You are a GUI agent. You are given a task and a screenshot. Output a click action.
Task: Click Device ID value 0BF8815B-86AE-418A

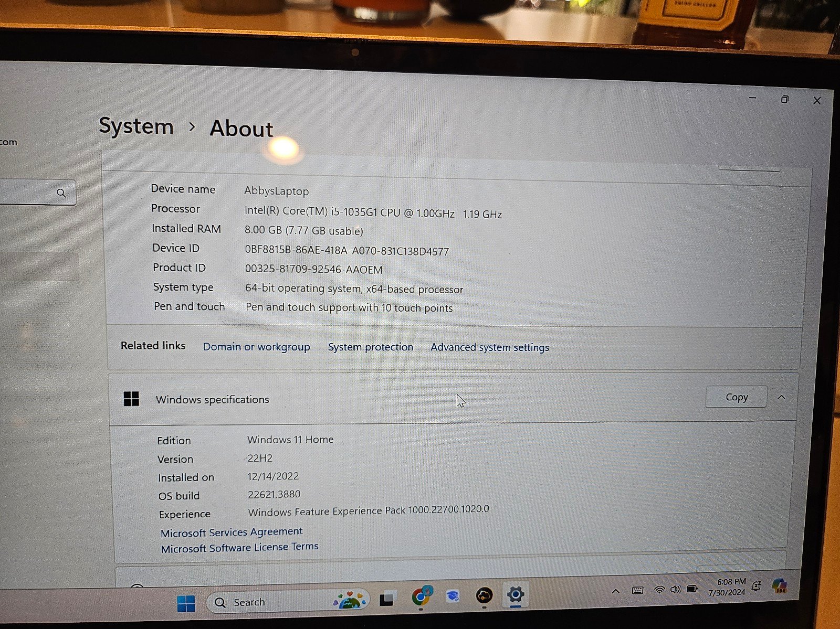[347, 251]
